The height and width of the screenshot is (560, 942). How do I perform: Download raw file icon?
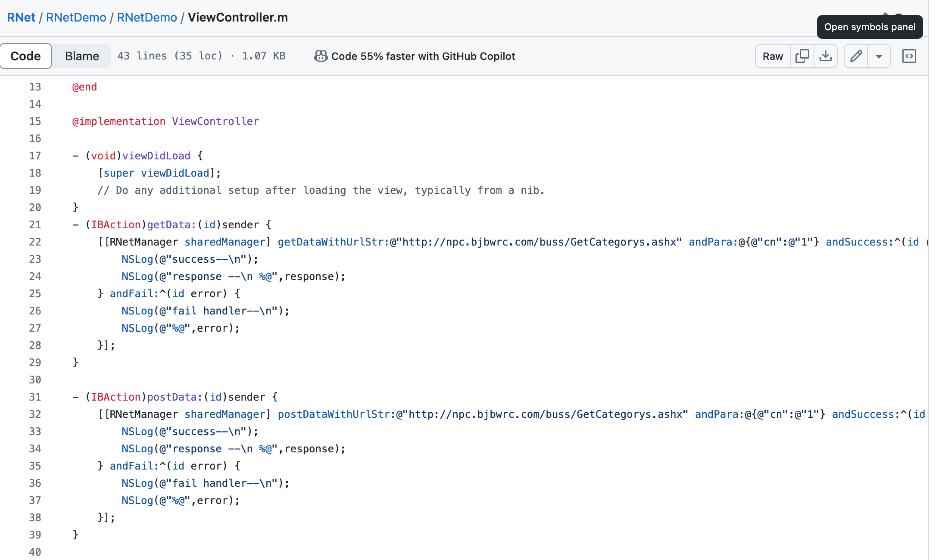point(825,56)
